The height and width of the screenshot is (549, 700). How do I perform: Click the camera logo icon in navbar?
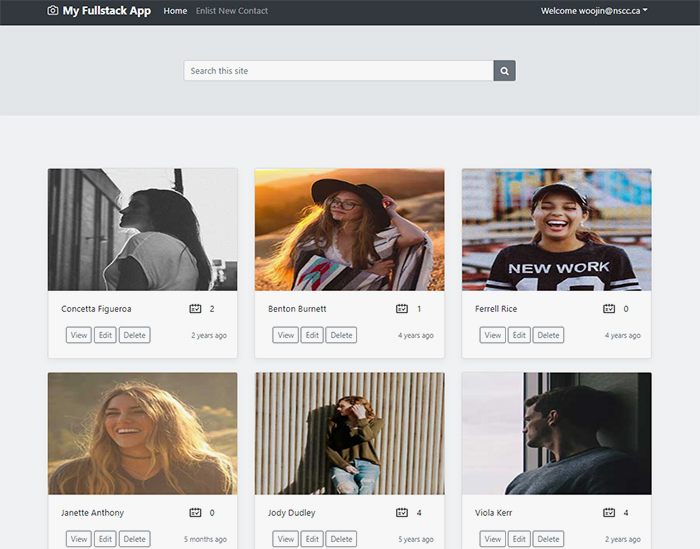click(x=53, y=11)
